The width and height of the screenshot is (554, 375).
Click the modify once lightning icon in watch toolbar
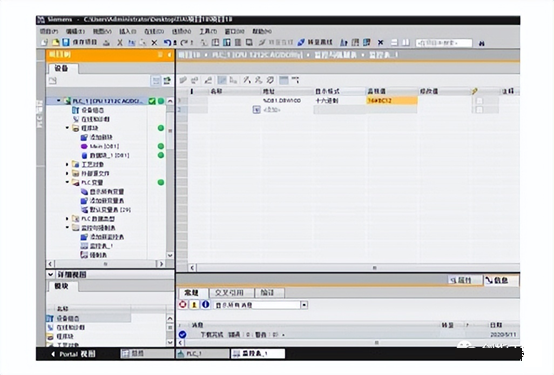tap(247, 80)
